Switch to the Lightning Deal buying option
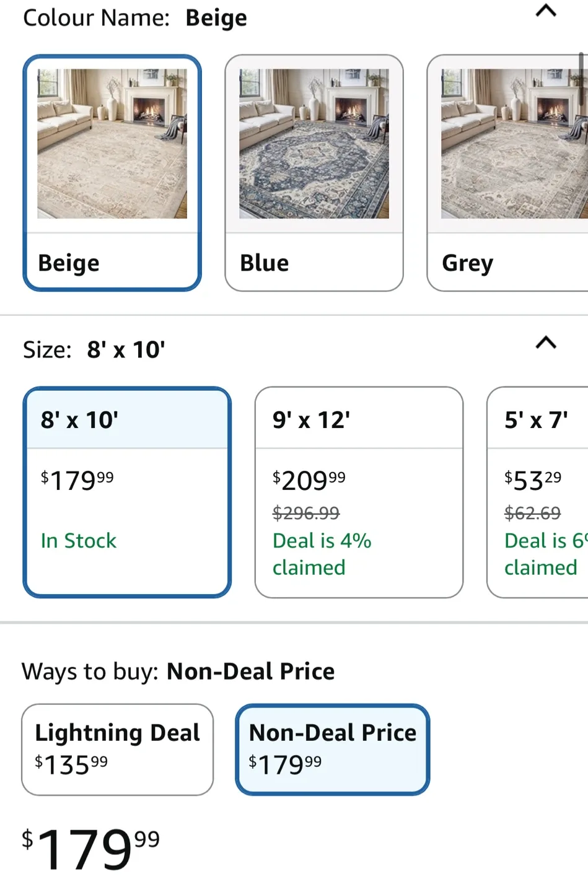Screen dimensions: 588x892 (x=117, y=749)
